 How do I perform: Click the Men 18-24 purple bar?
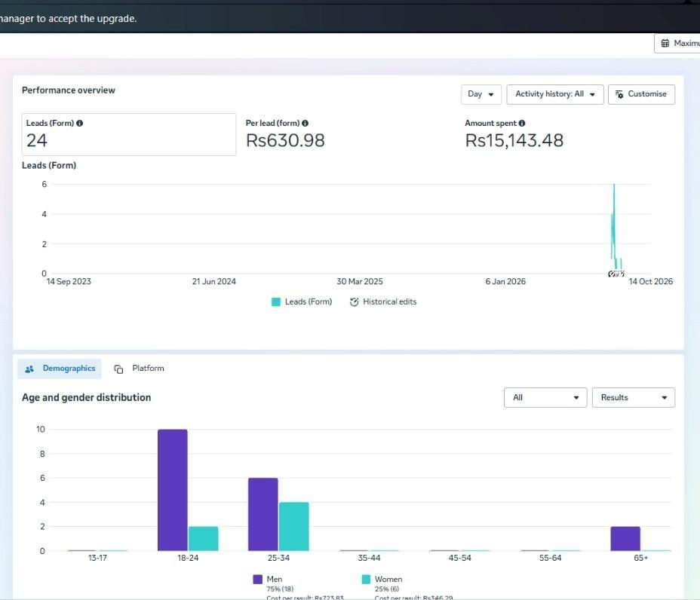172,490
